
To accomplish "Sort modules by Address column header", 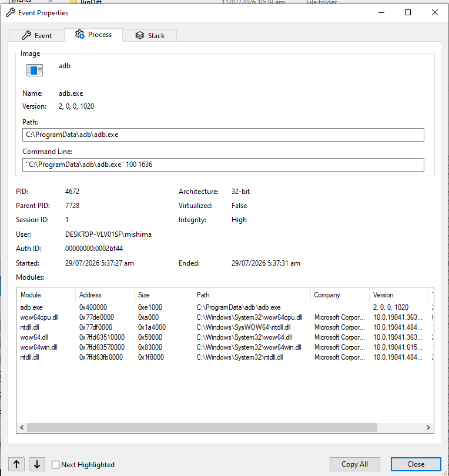I will point(105,295).
